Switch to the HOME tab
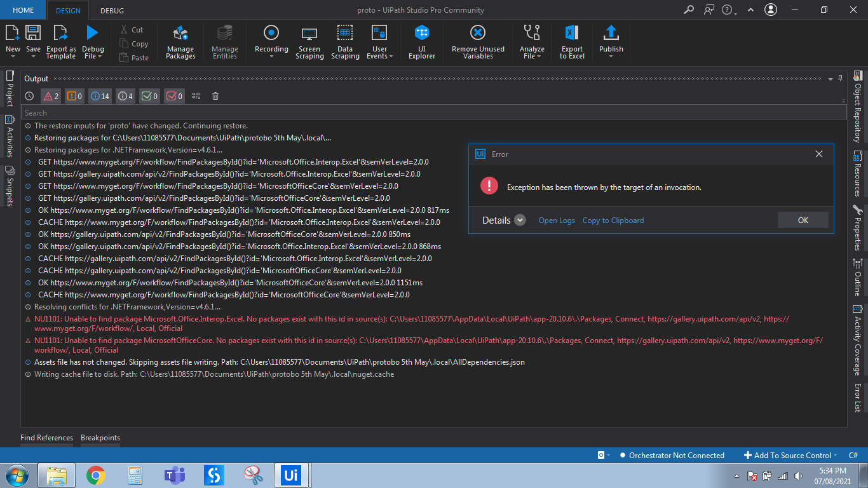This screenshot has width=868, height=488. click(24, 10)
